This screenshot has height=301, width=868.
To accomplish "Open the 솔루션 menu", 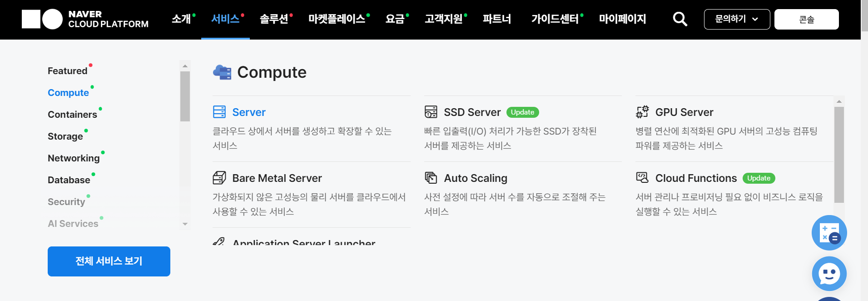I will [x=274, y=19].
